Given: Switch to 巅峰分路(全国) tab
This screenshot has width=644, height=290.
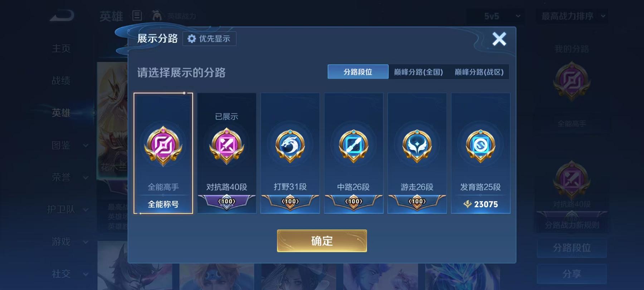Looking at the screenshot, I should (418, 72).
